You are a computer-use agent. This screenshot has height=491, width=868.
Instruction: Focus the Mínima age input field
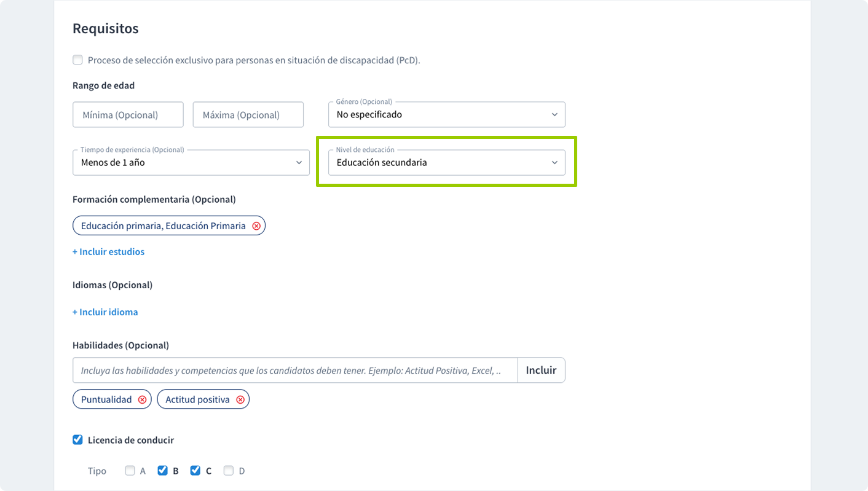[x=128, y=115]
